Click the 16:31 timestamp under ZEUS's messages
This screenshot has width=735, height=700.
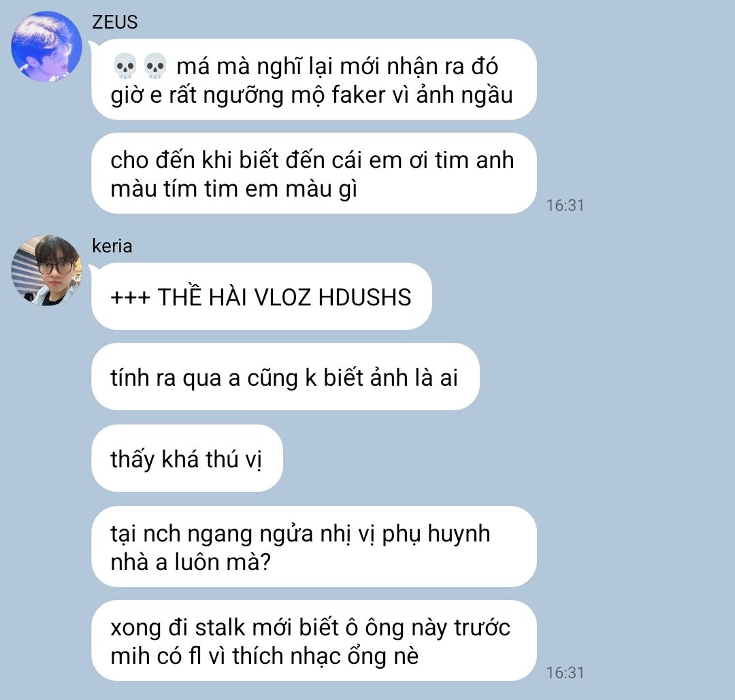pos(565,205)
